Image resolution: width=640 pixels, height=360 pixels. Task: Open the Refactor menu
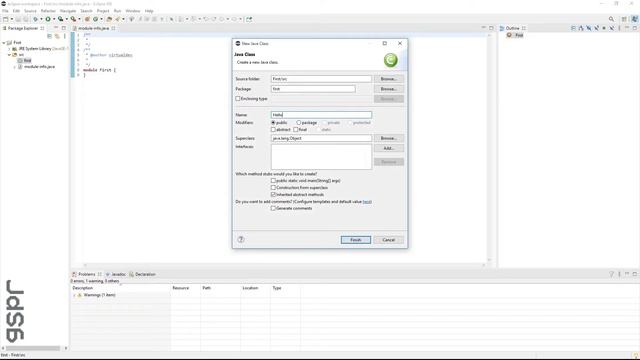click(x=48, y=11)
